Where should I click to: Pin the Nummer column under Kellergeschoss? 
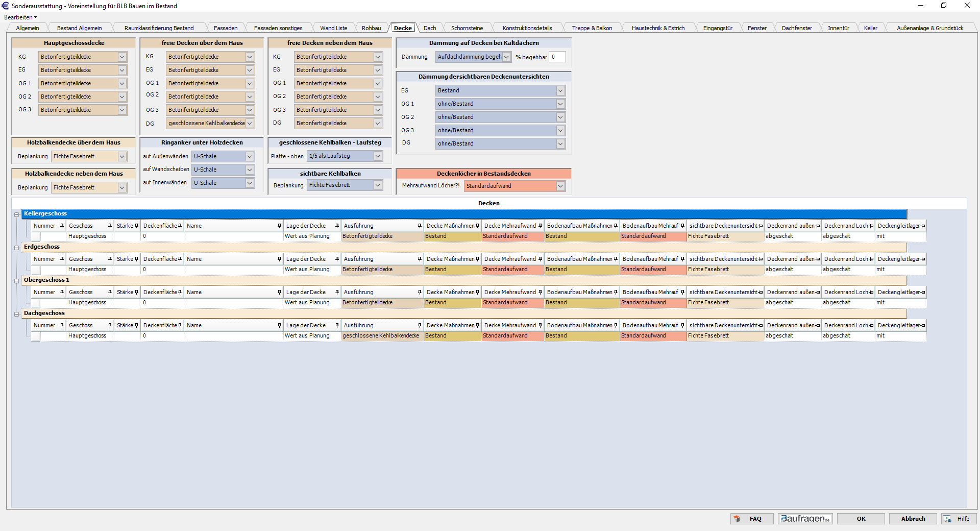point(62,226)
